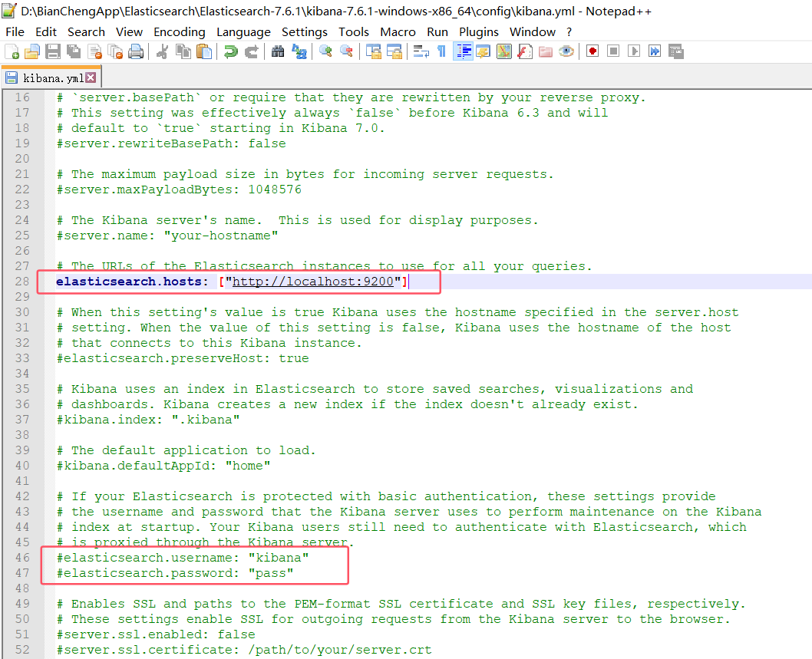The image size is (812, 659).
Task: Open the Plugins menu
Action: click(478, 32)
